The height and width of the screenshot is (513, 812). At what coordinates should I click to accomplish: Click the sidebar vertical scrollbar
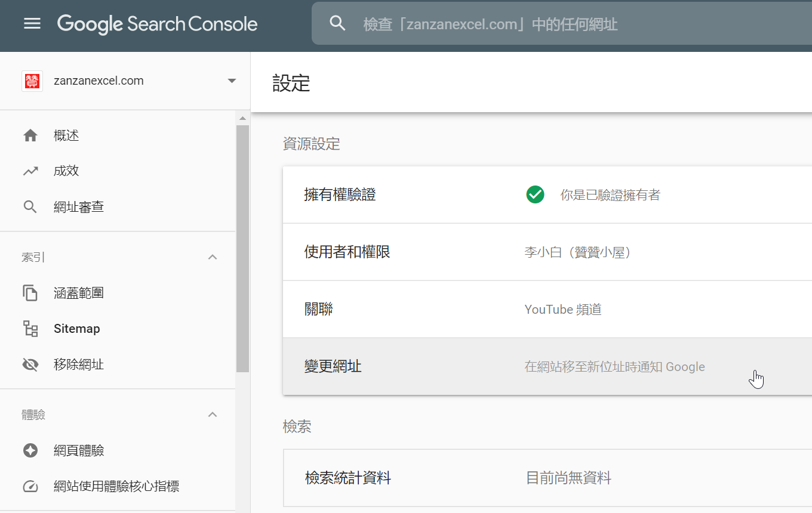coord(242,249)
